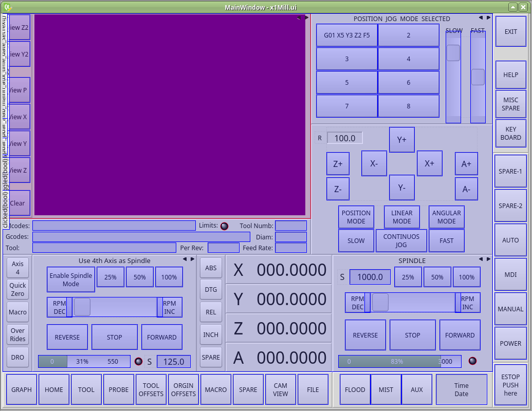
Task: Select FAST jog speed button
Action: click(447, 240)
